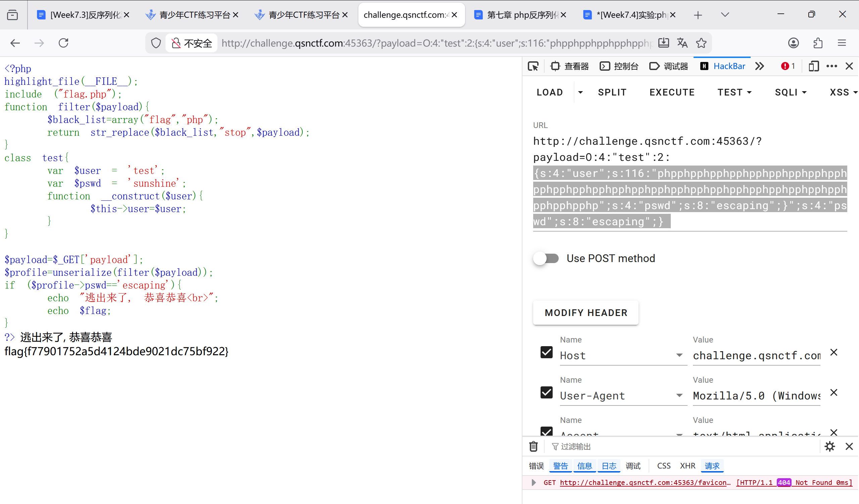Enable the Use POST method switch
Screen dimensions: 859x504
coord(546,258)
